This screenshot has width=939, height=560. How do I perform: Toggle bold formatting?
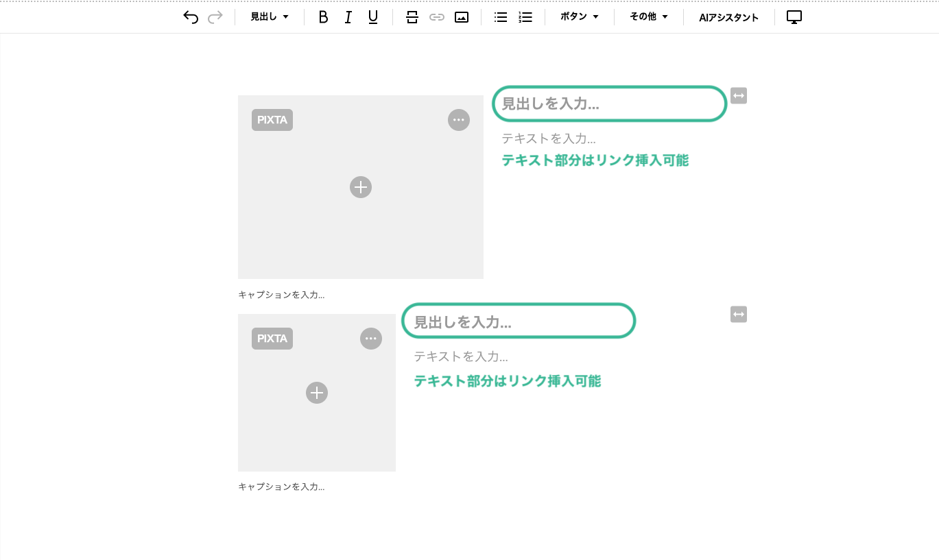pos(324,17)
